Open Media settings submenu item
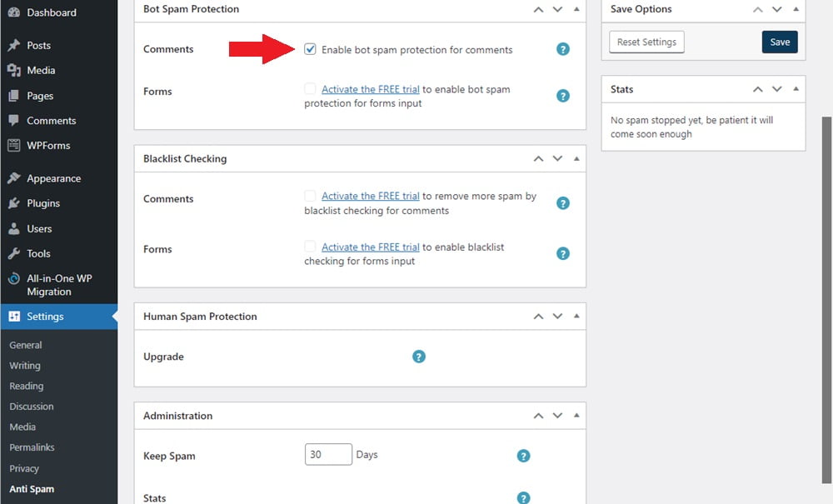This screenshot has height=504, width=833. pyautogui.click(x=22, y=427)
